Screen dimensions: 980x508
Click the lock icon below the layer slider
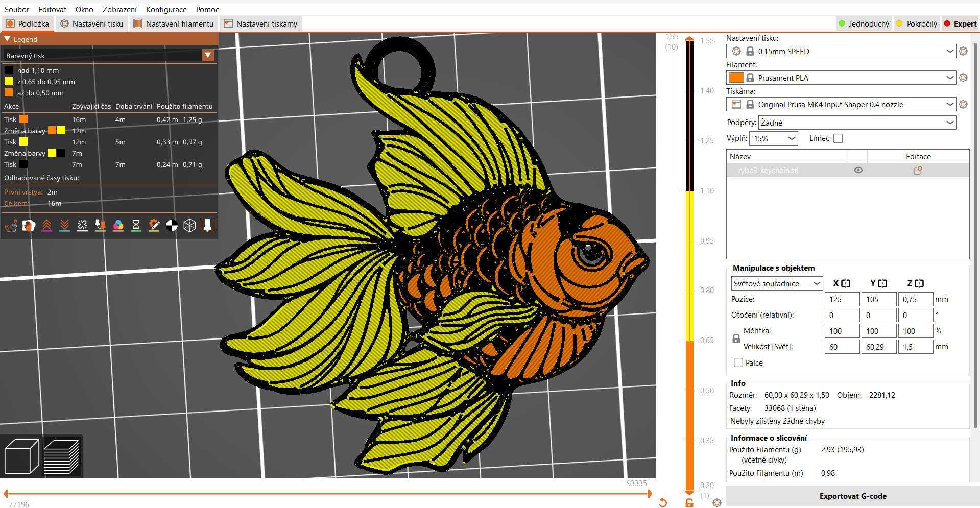(689, 503)
